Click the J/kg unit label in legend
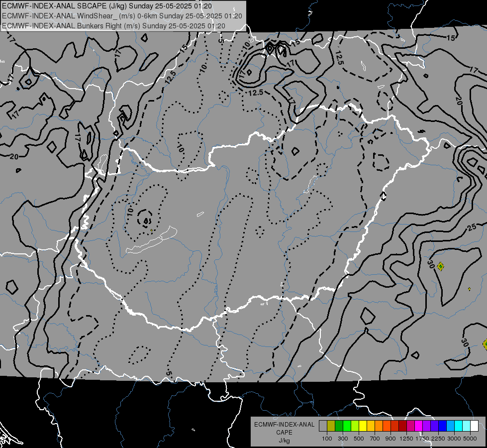Viewport: 487px width, 448px height. [284, 441]
